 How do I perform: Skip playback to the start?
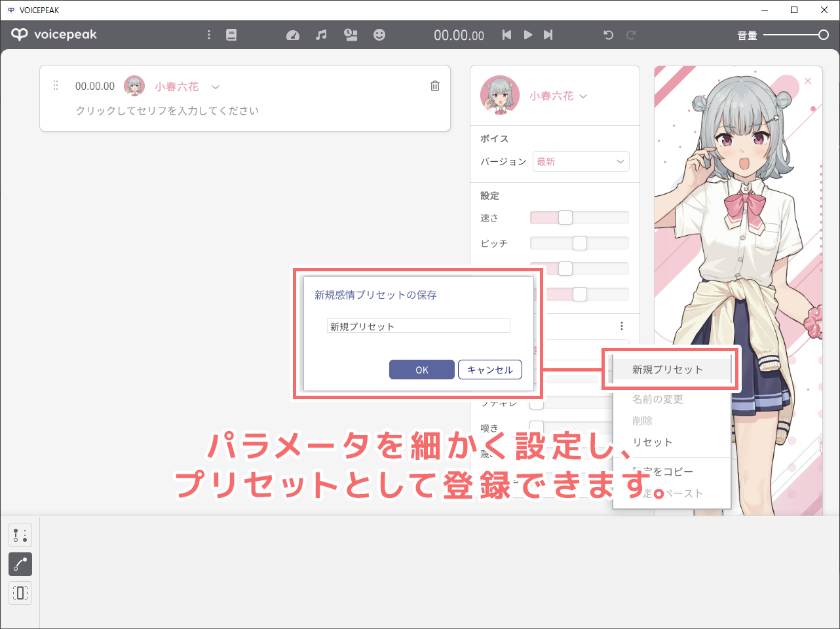click(x=506, y=35)
